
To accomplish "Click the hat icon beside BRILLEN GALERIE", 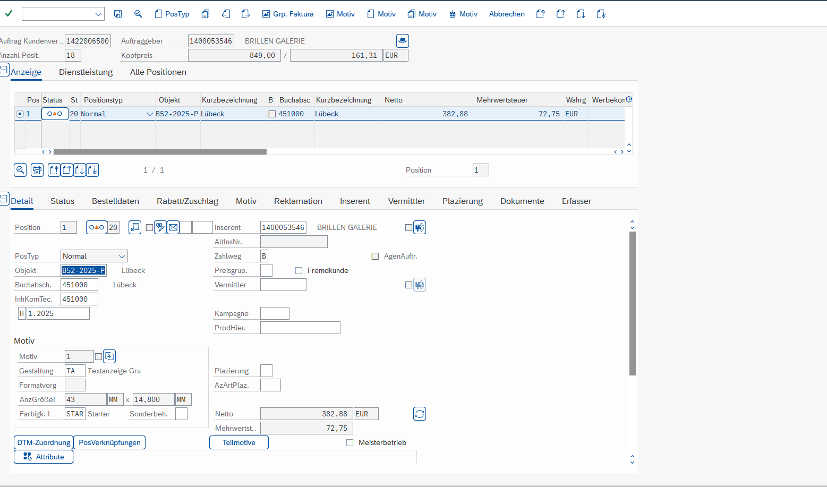I will (x=403, y=41).
